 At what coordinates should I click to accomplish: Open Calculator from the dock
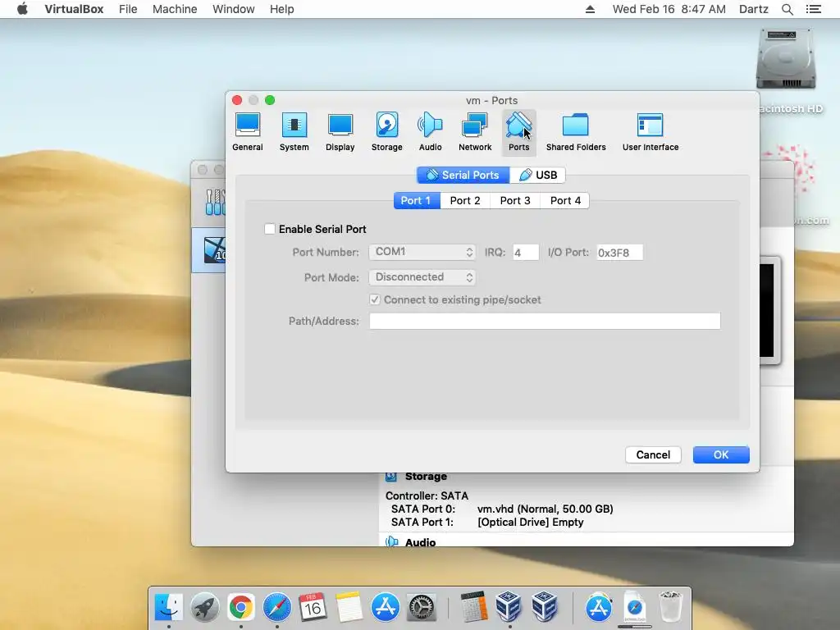pos(473,607)
